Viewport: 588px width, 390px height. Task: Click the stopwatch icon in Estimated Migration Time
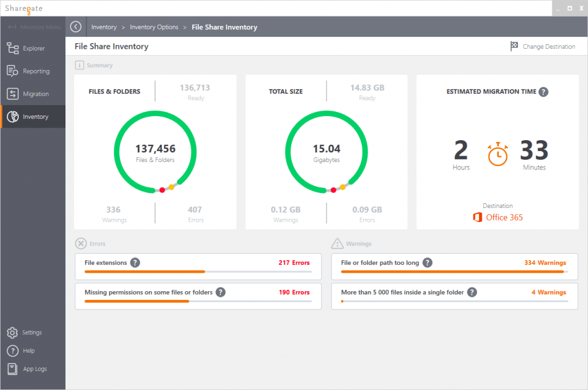point(498,153)
